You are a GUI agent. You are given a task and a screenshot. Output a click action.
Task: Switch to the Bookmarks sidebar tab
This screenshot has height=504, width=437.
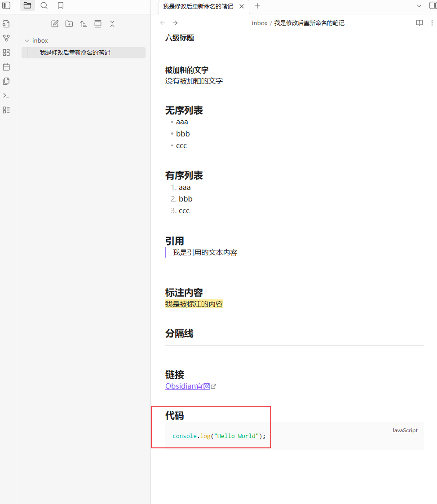(61, 6)
